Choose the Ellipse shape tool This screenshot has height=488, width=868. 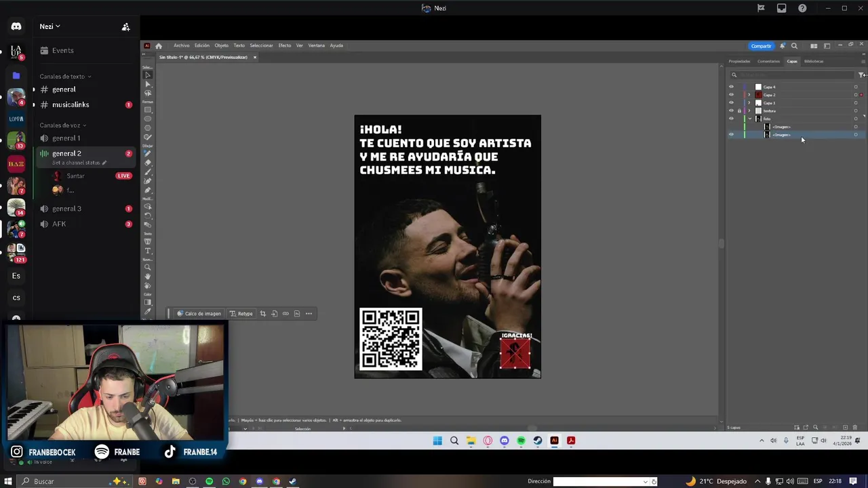[x=148, y=119]
